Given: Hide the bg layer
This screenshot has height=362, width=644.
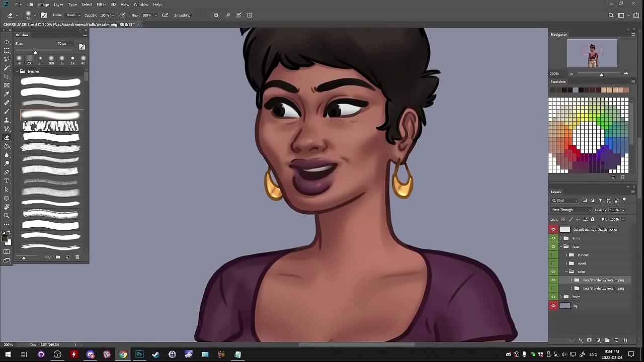Looking at the screenshot, I should click(553, 306).
